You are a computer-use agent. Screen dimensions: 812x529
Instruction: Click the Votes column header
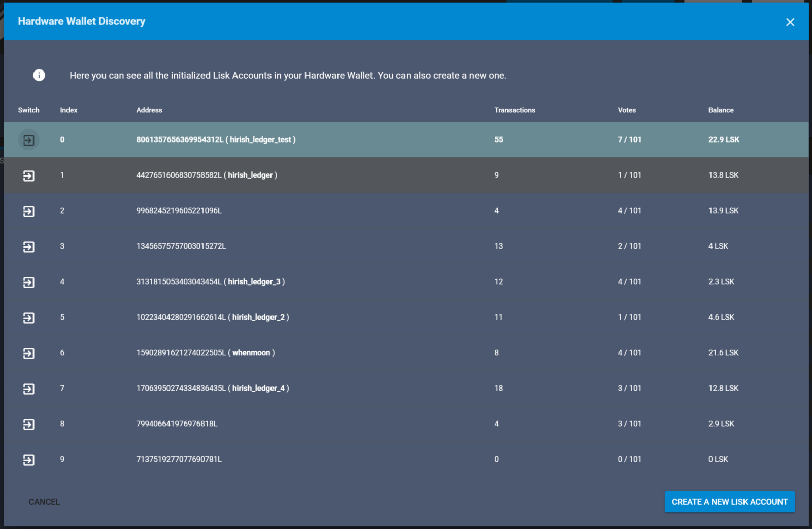(x=627, y=110)
